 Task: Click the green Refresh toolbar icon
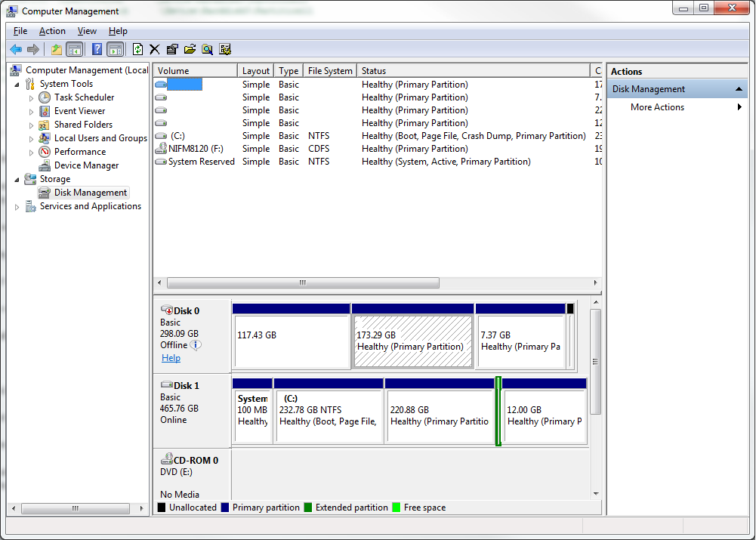point(137,49)
